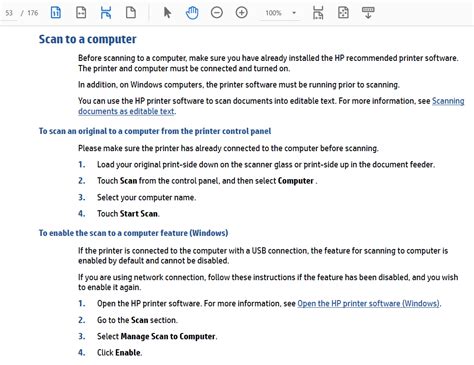Click the full screen page icon
The image size is (474, 365).
pyautogui.click(x=343, y=13)
